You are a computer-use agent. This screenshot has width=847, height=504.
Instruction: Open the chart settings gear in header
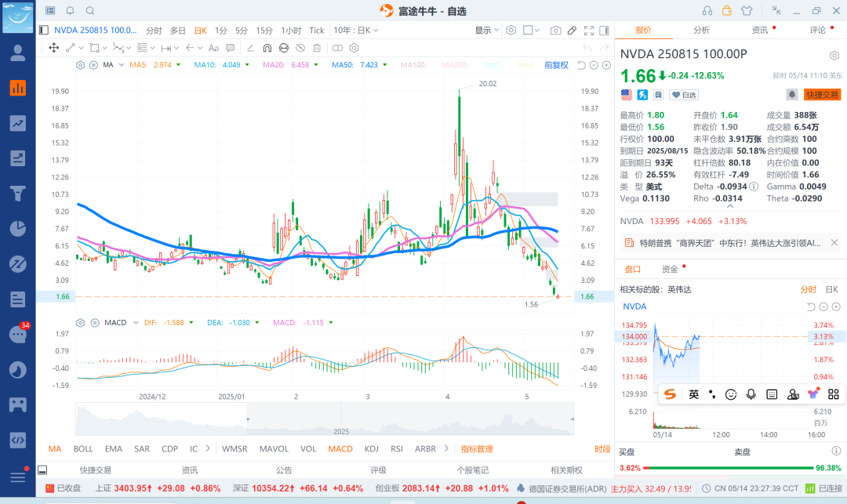[x=511, y=31]
